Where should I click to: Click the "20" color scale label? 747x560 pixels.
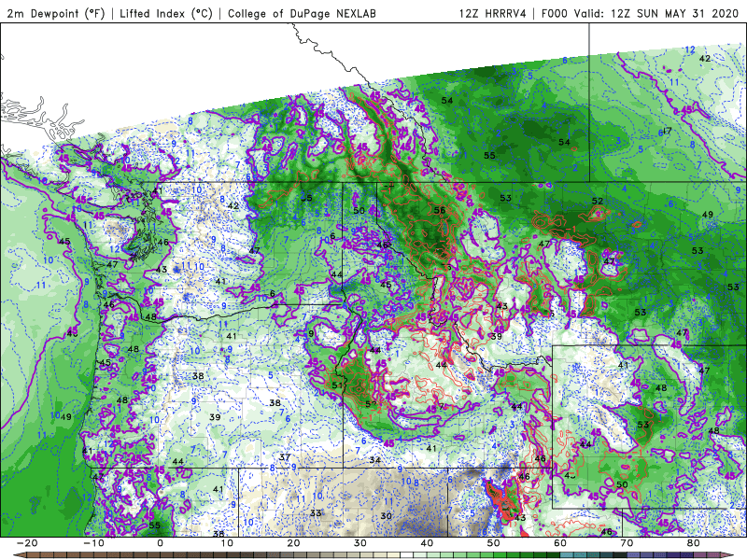pos(293,543)
